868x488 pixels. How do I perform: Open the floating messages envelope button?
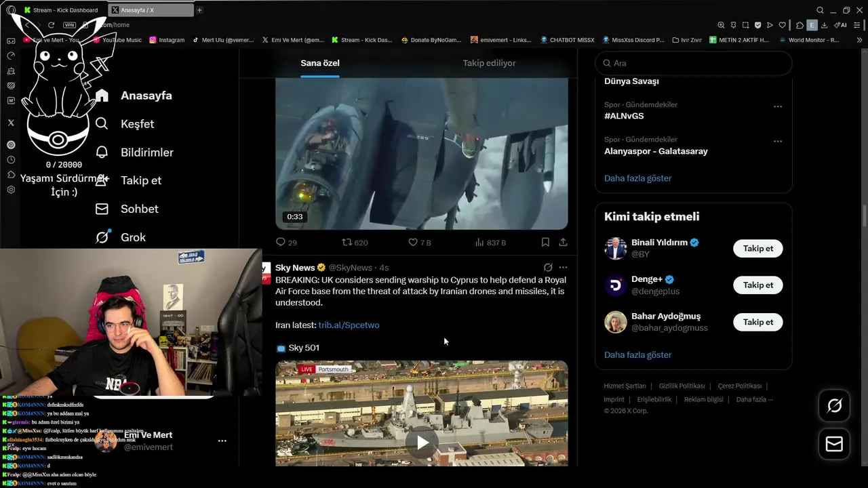[835, 444]
